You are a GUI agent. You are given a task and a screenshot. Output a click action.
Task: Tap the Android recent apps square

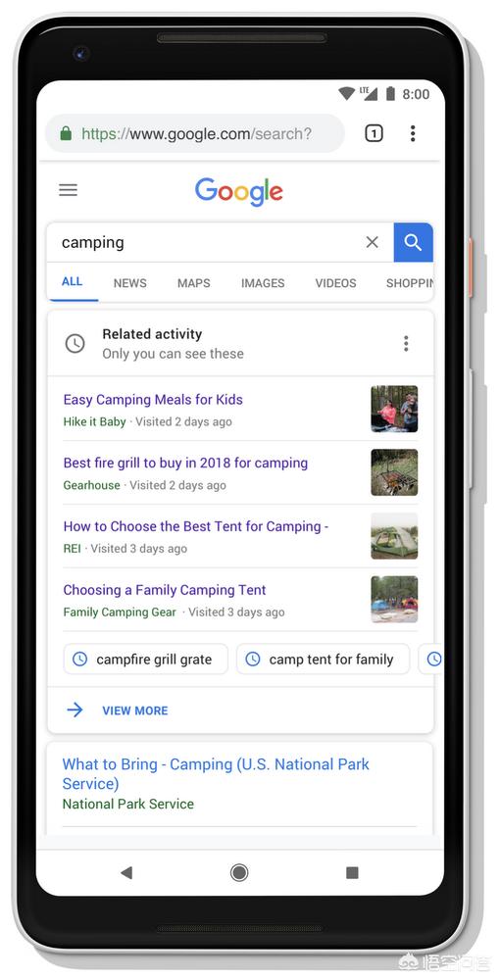pos(352,872)
